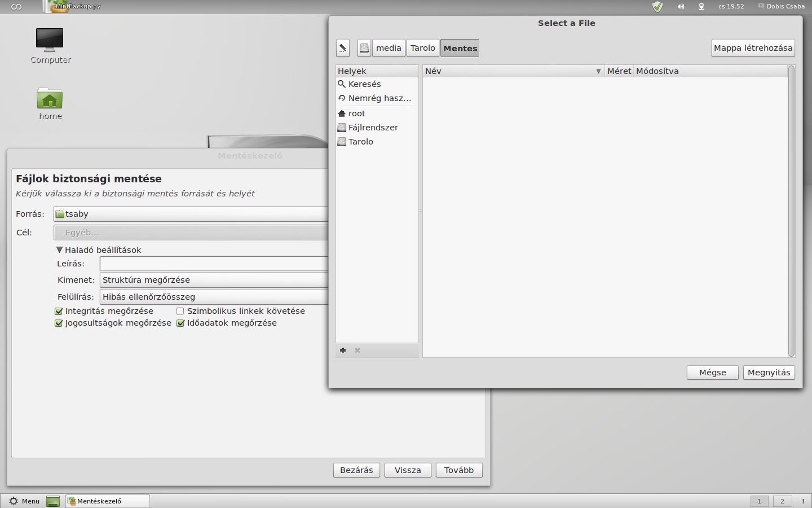Switch to workspace -1-
The width and height of the screenshot is (812, 508).
[760, 501]
